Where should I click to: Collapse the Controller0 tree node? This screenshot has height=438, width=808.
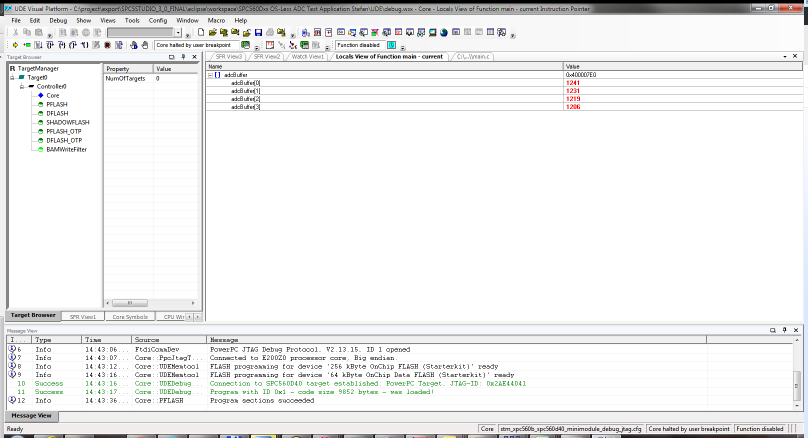tap(21, 86)
